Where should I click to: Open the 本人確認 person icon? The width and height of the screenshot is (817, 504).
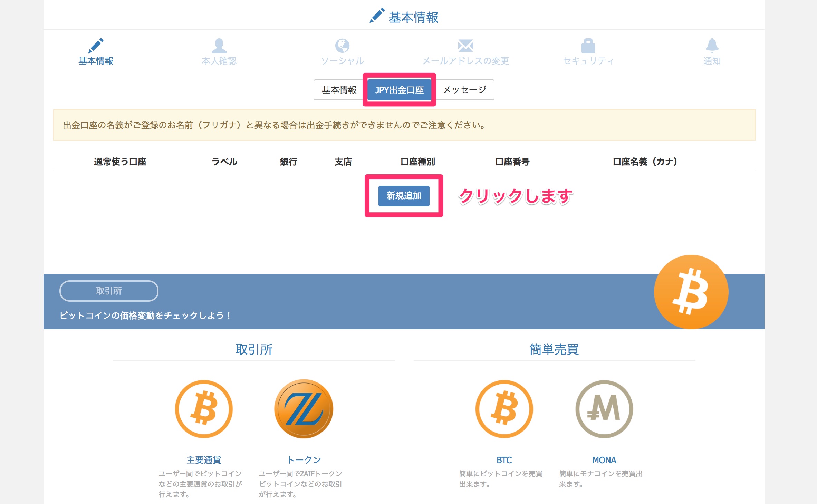click(219, 45)
